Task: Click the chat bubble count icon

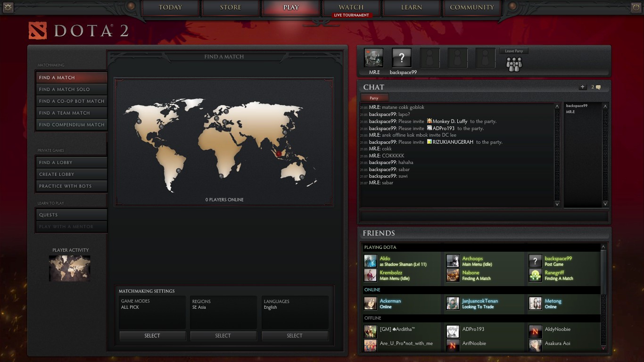Action: (596, 87)
